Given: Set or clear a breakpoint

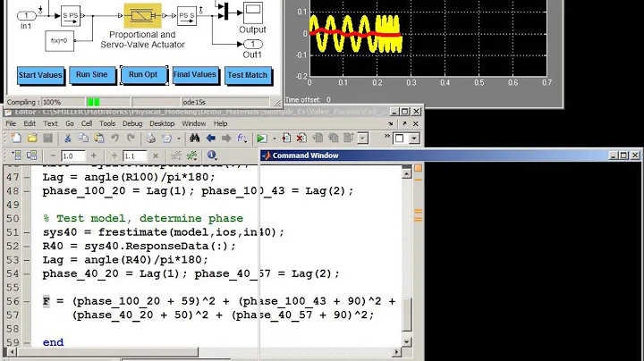Looking at the screenshot, I should [286, 139].
